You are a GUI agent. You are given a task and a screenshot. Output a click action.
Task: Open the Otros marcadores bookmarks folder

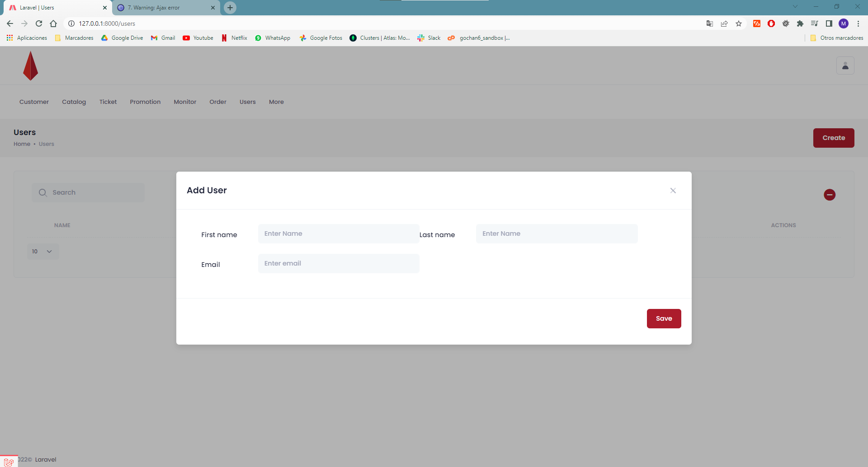click(837, 38)
